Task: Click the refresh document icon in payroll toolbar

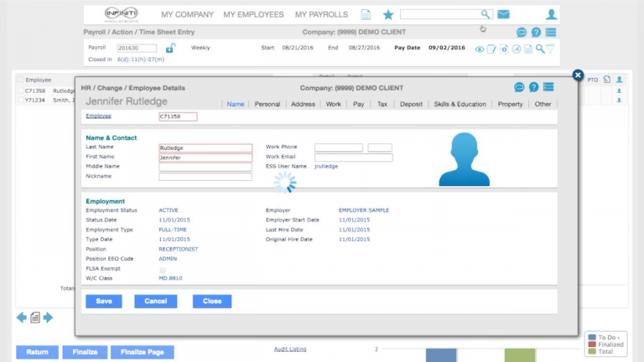Action: click(504, 49)
